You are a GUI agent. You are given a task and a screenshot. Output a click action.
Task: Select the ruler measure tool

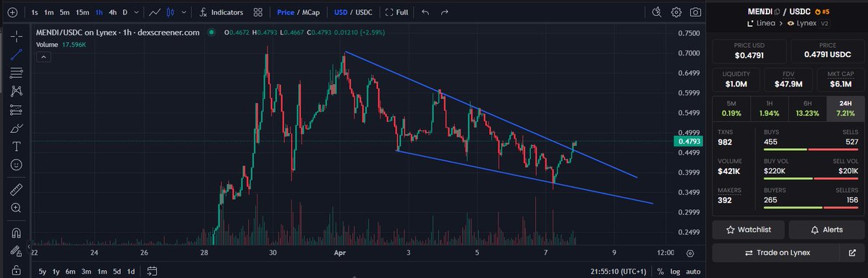(16, 189)
